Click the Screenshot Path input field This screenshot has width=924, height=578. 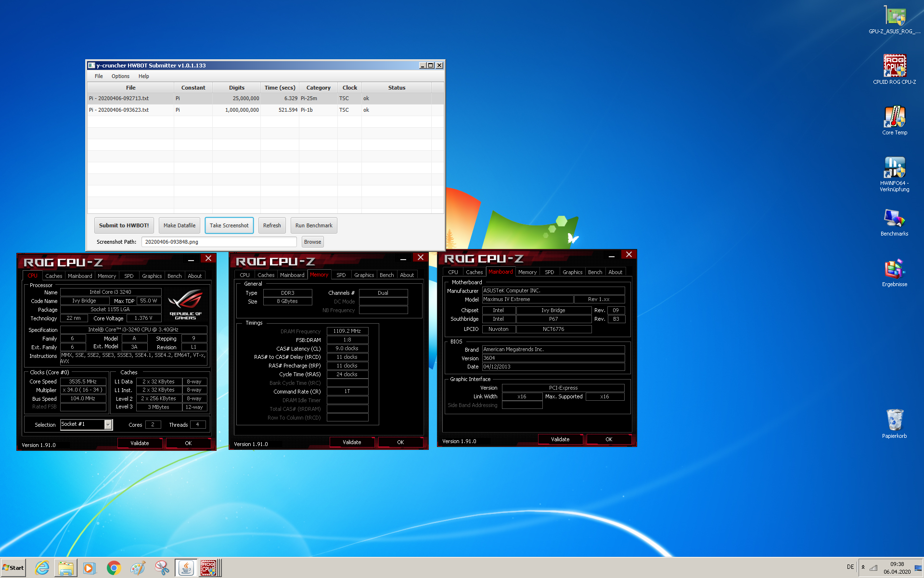pos(219,242)
